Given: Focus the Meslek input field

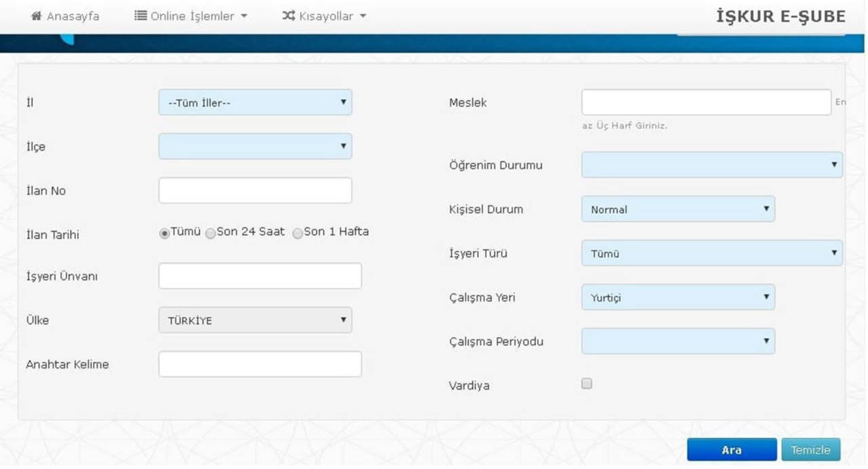Looking at the screenshot, I should tap(706, 102).
